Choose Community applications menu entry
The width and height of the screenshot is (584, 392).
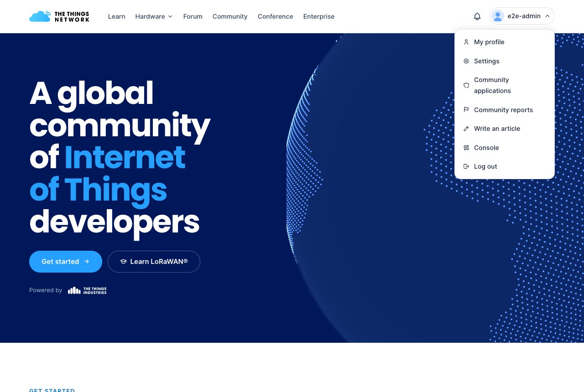tap(505, 85)
